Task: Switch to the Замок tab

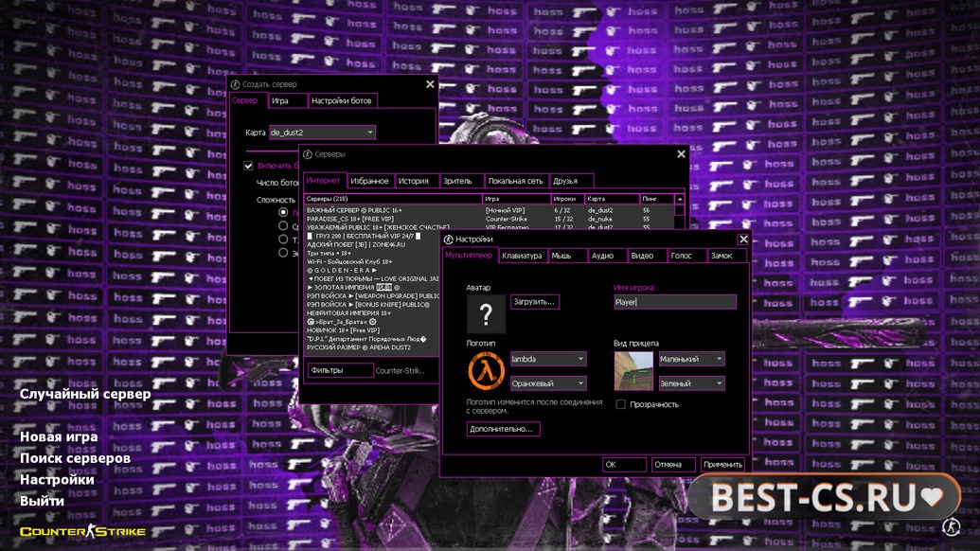Action: [726, 256]
